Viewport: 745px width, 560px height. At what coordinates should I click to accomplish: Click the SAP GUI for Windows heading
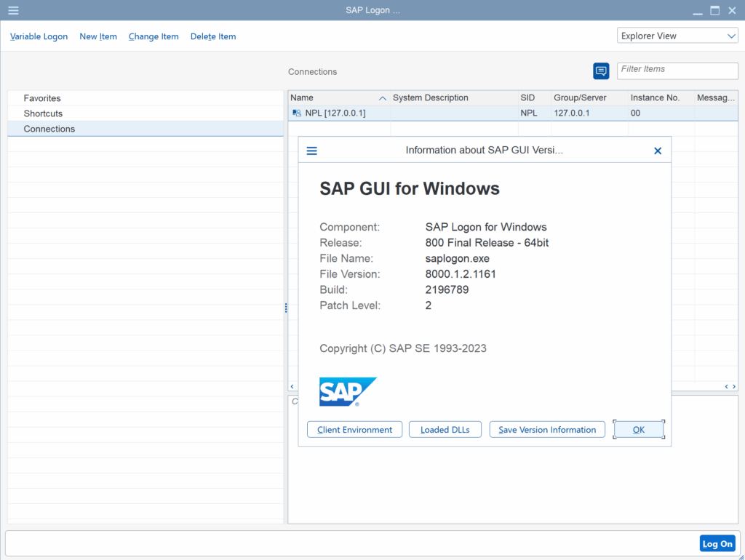410,188
